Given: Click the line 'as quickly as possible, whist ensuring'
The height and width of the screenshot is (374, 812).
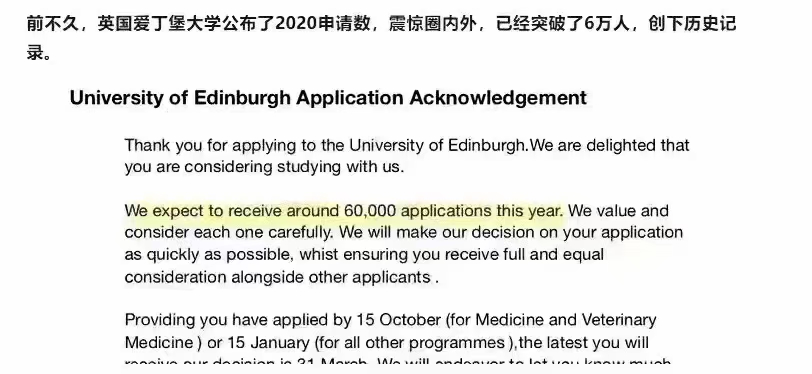Looking at the screenshot, I should 364,255.
